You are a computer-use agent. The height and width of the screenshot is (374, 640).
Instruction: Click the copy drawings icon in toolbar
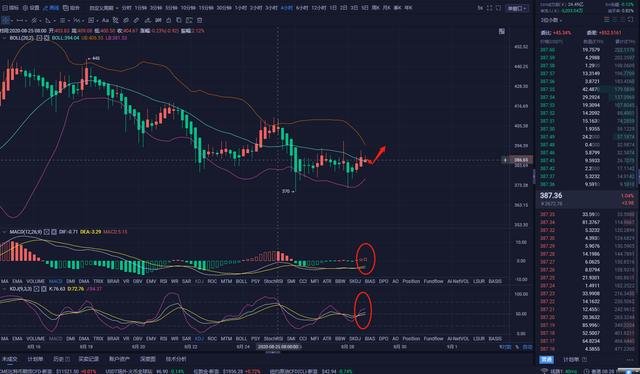(179, 20)
